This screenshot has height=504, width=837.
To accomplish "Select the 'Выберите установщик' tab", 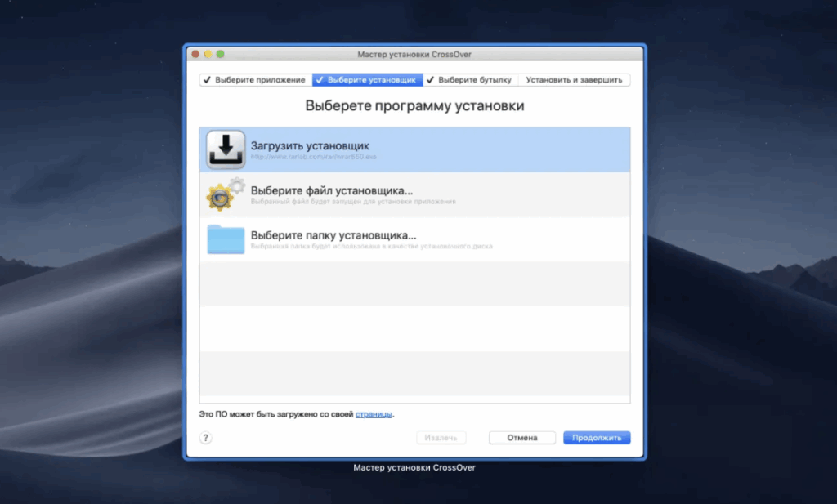I will (x=367, y=80).
